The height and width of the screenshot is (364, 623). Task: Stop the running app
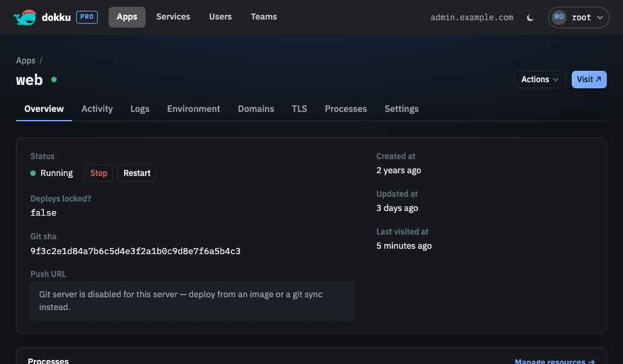pos(98,173)
